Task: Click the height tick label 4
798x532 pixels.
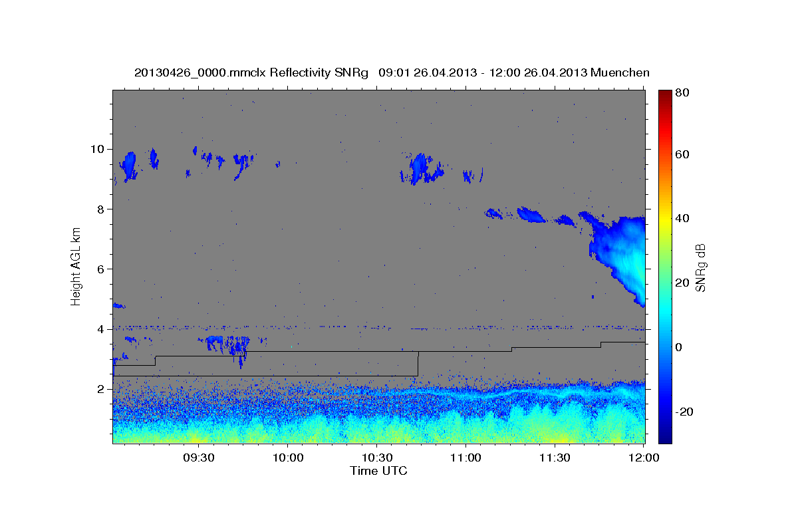Action: (102, 329)
